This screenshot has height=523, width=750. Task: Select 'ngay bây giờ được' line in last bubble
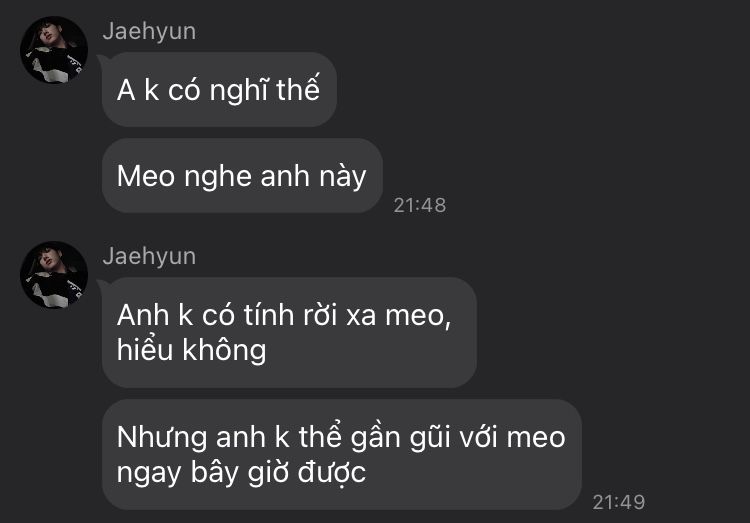pyautogui.click(x=242, y=473)
